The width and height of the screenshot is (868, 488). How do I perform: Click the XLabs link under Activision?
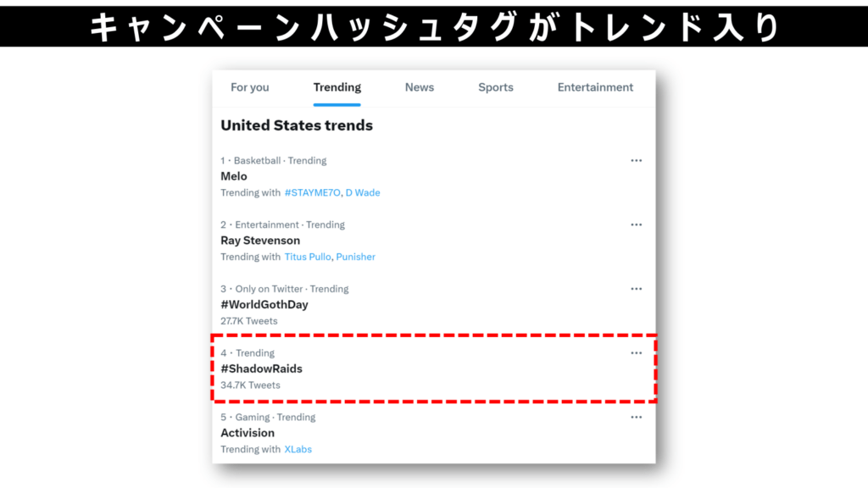click(298, 449)
